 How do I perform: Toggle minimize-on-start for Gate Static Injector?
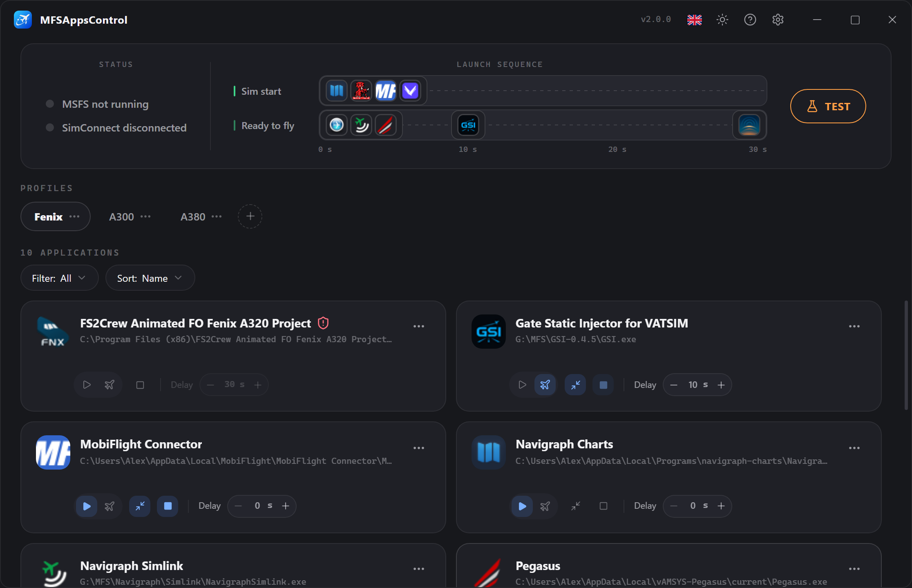click(575, 385)
